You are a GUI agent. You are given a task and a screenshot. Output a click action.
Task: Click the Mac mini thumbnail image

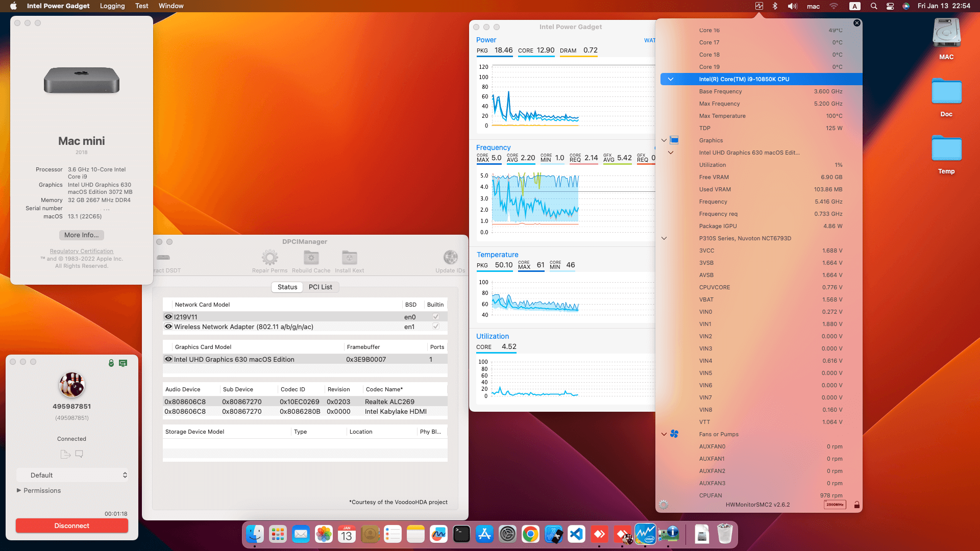81,81
